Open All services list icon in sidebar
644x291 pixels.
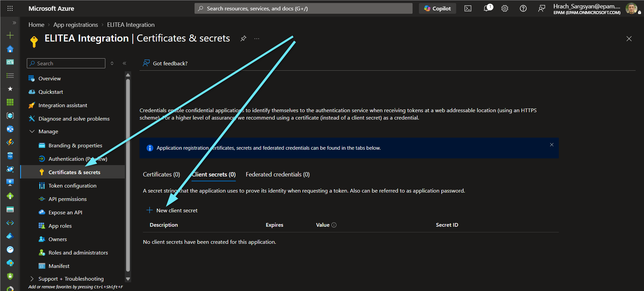(10, 75)
